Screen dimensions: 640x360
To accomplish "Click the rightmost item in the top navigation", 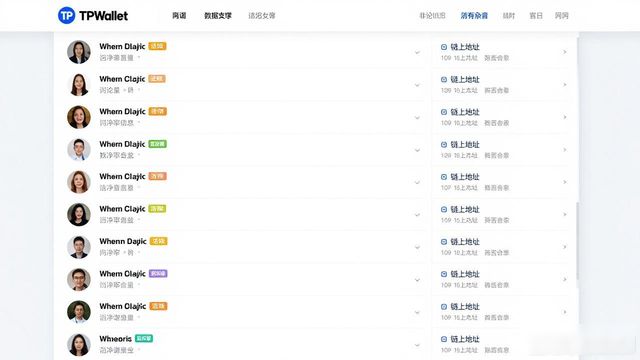I will (x=562, y=16).
